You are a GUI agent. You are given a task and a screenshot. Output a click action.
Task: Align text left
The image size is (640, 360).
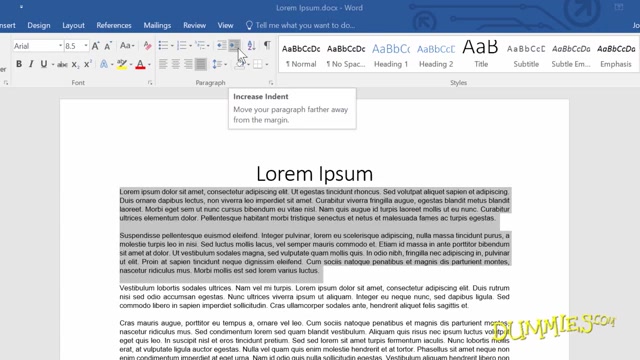pos(163,64)
